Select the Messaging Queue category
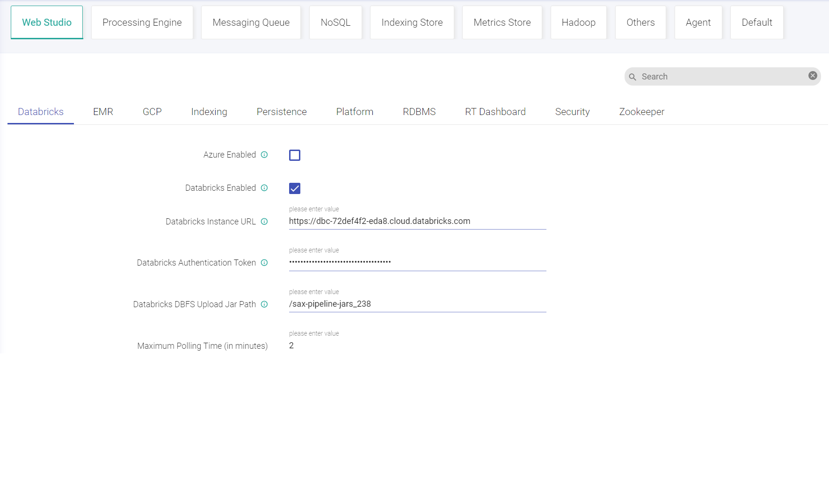 click(x=251, y=22)
